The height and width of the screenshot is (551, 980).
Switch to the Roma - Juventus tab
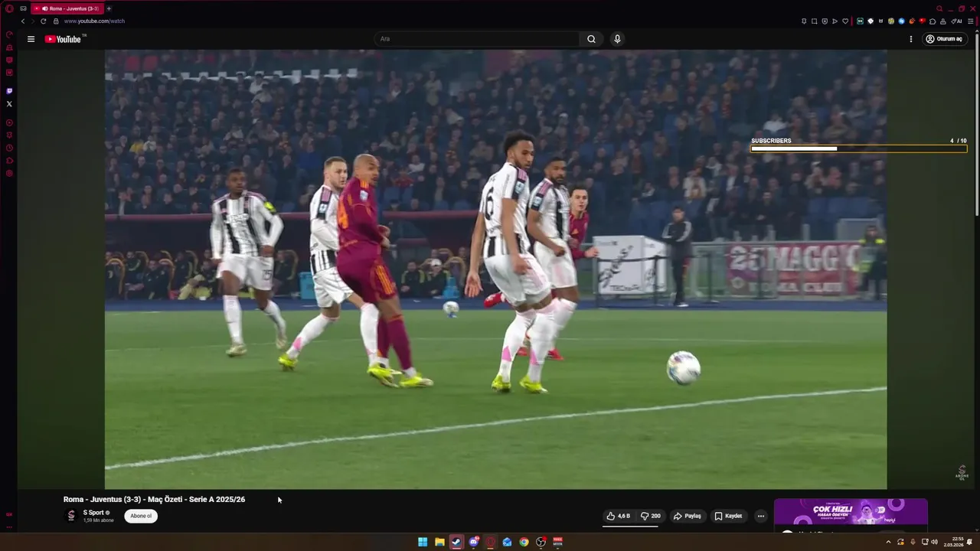[x=67, y=8]
